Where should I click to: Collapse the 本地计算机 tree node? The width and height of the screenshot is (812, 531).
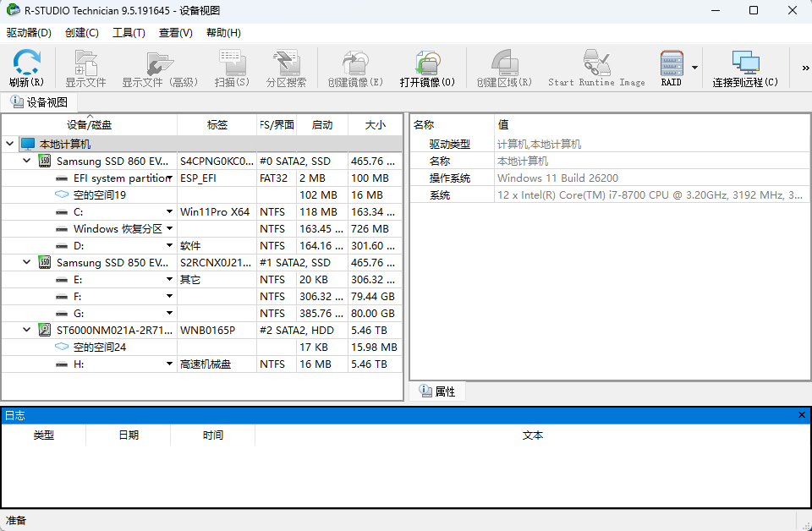9,144
